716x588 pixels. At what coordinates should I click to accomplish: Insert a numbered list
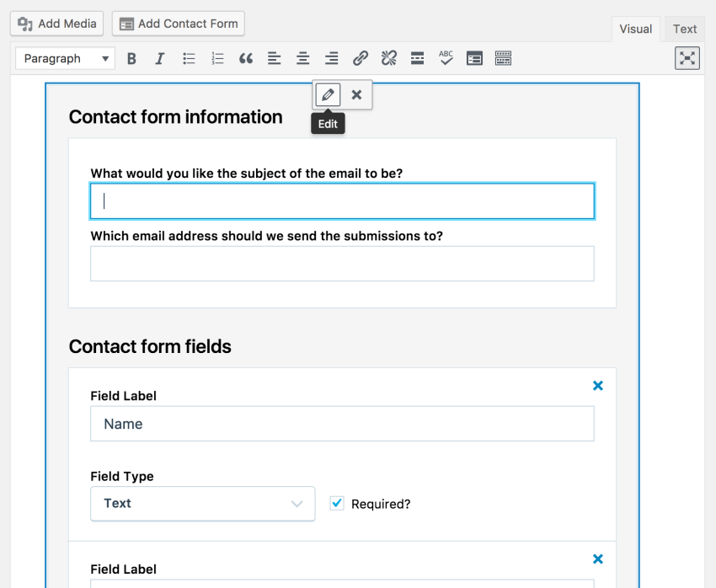tap(217, 58)
